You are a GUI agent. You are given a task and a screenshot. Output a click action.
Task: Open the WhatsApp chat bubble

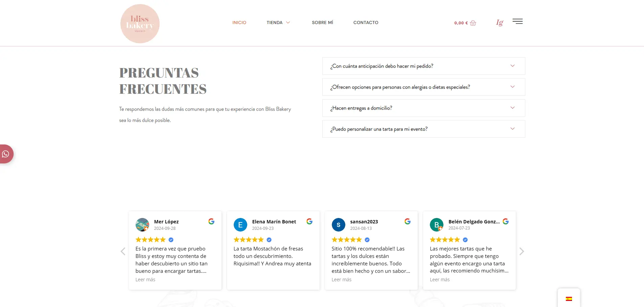6,154
